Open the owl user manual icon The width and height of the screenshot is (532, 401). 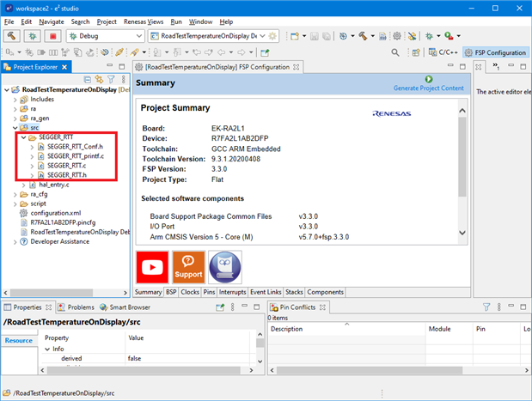tap(224, 267)
